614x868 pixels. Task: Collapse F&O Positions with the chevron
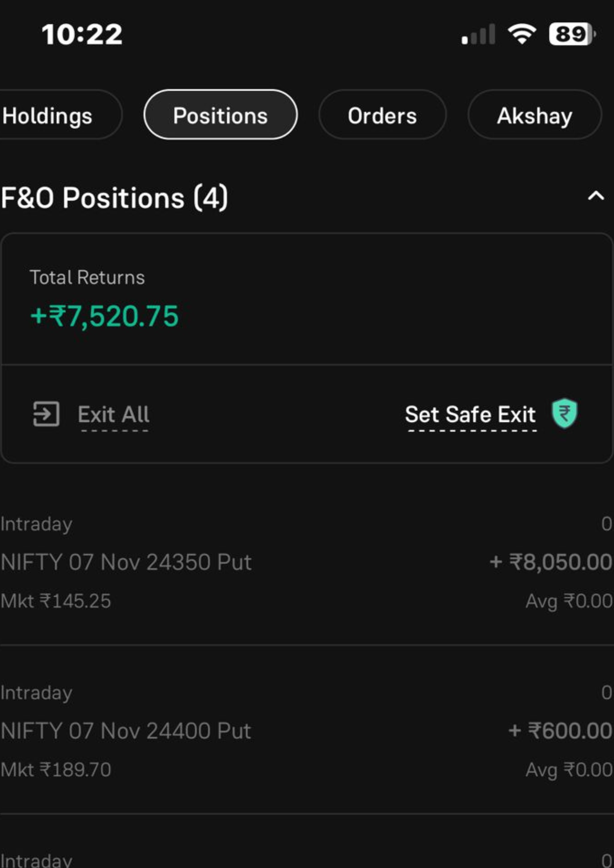(x=596, y=196)
